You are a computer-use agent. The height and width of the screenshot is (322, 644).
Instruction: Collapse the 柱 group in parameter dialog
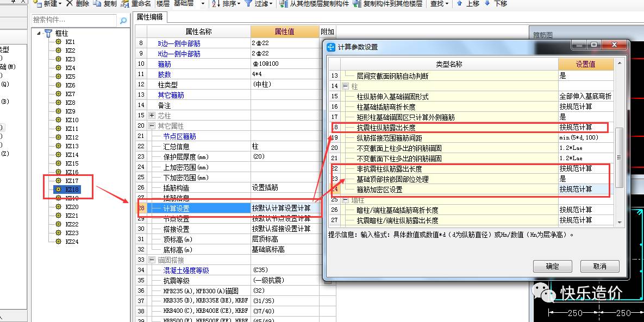[x=346, y=86]
